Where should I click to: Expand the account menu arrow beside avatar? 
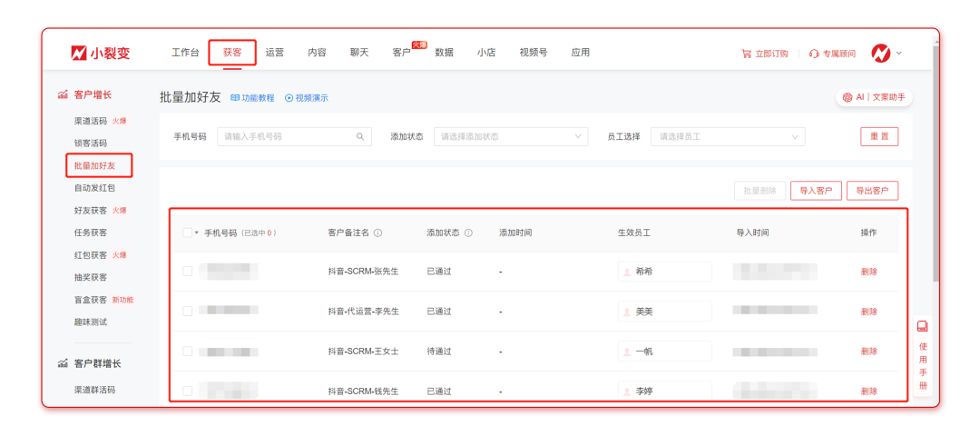tap(899, 53)
